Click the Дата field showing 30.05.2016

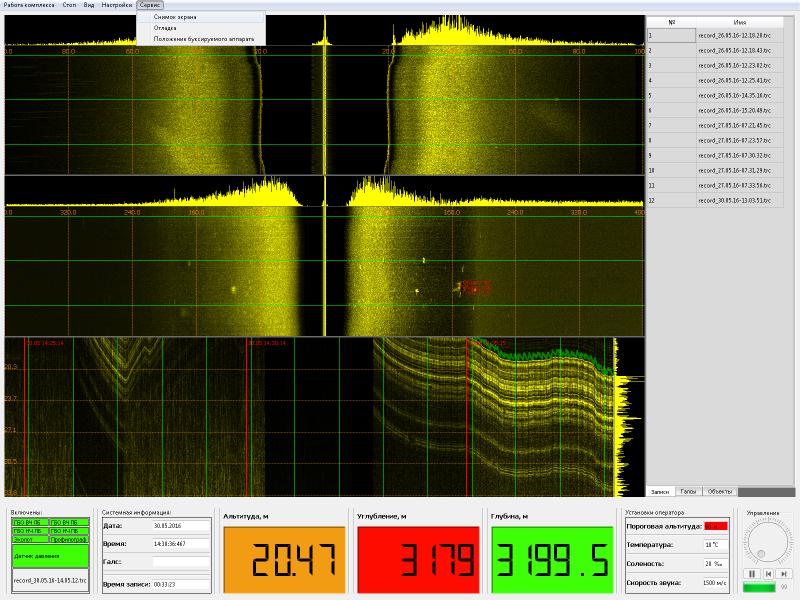181,526
